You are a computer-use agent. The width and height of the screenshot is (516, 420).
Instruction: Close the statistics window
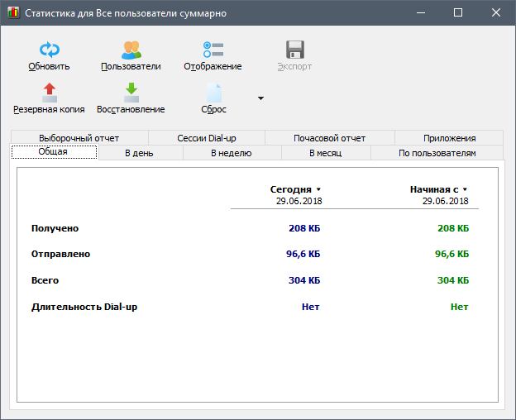496,13
